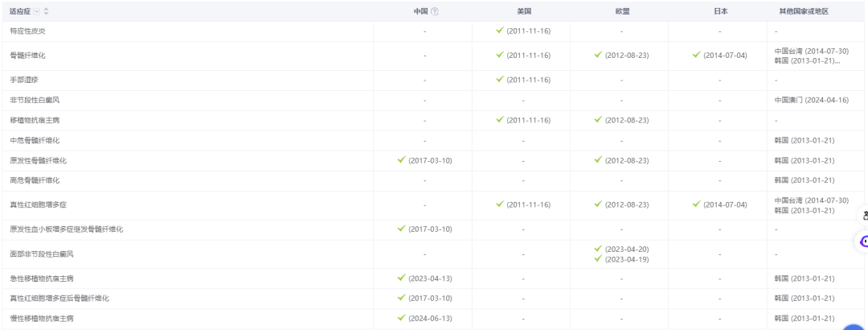The height and width of the screenshot is (330, 868).
Task: Select the 美国 column header
Action: point(523,11)
